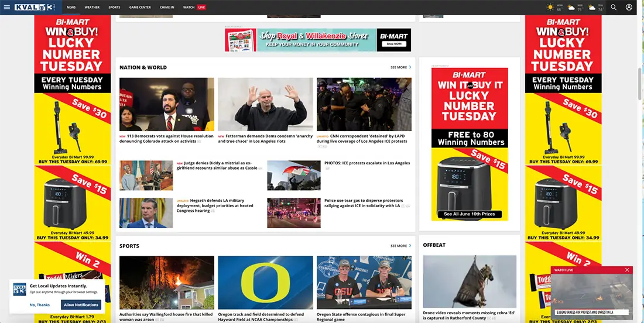Screen dimensions: 644x323
Task: Open the Chime In menu
Action: pyautogui.click(x=167, y=8)
